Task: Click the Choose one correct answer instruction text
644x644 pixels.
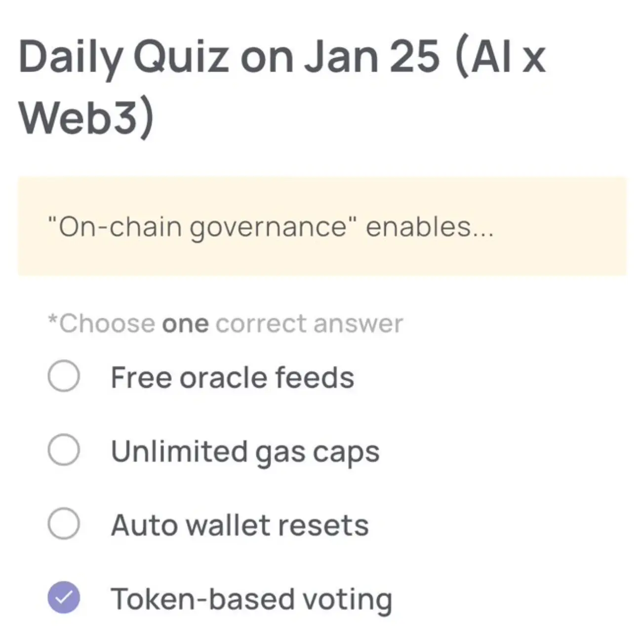Action: click(x=225, y=323)
